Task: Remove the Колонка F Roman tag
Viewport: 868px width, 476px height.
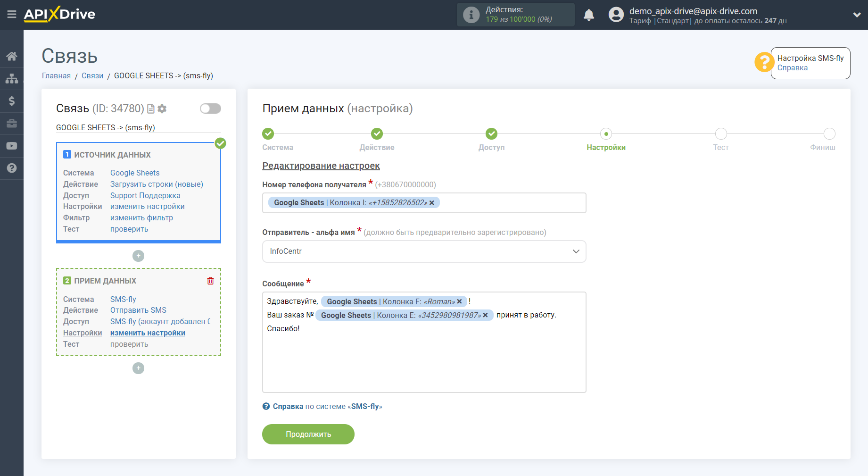Action: tap(459, 302)
